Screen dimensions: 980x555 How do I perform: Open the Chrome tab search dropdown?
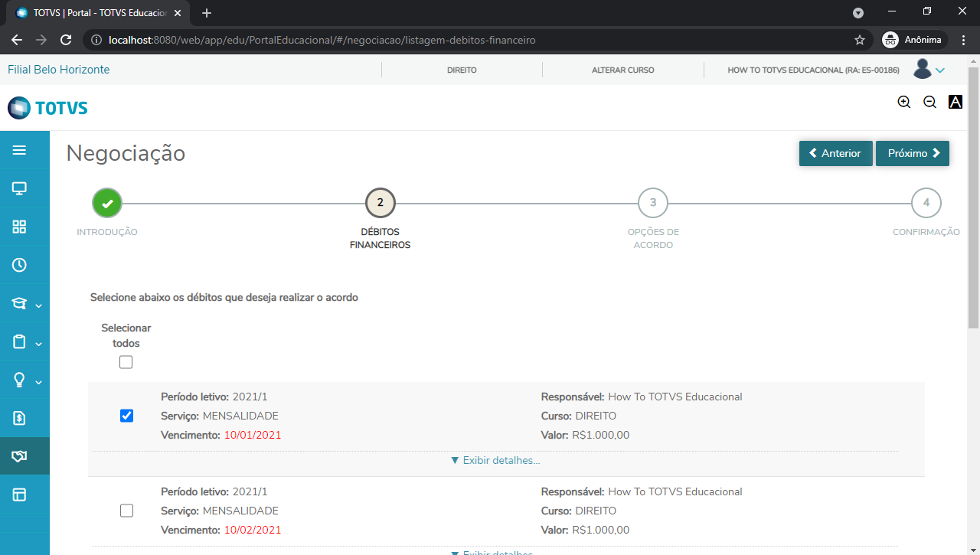coord(858,13)
